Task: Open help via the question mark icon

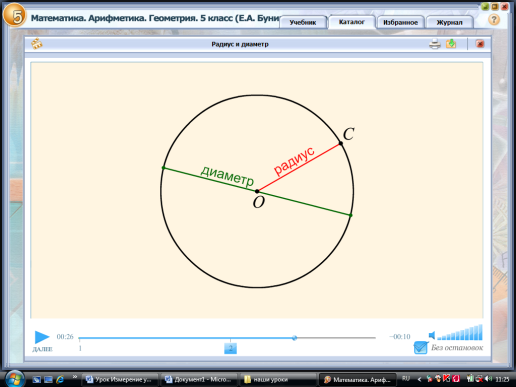Action: coord(494,20)
